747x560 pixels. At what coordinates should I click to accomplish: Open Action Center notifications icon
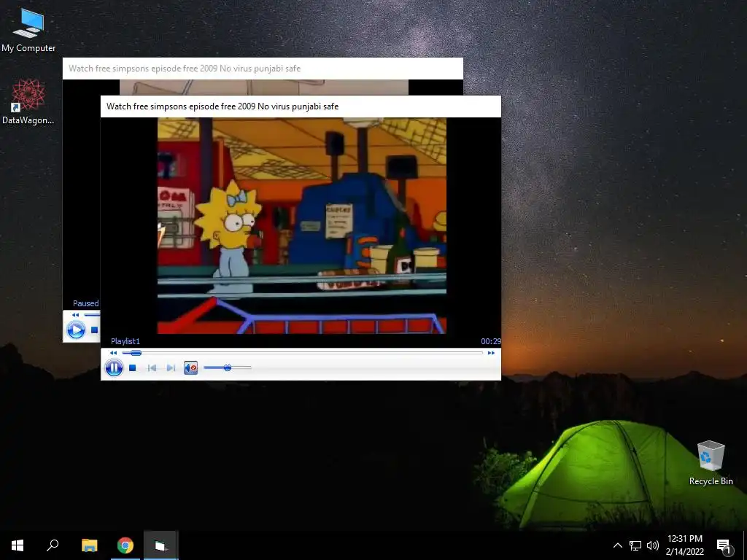[724, 545]
